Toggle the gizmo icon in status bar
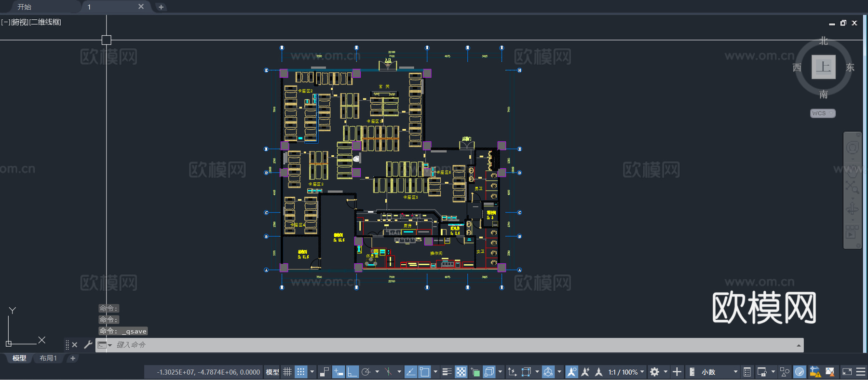868x380 pixels. 548,372
